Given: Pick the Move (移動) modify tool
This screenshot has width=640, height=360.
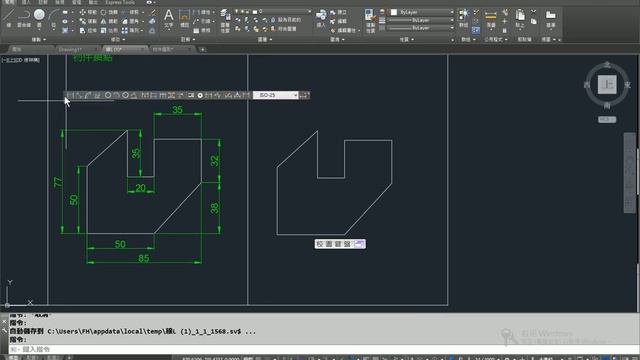Looking at the screenshot, I should (x=88, y=12).
